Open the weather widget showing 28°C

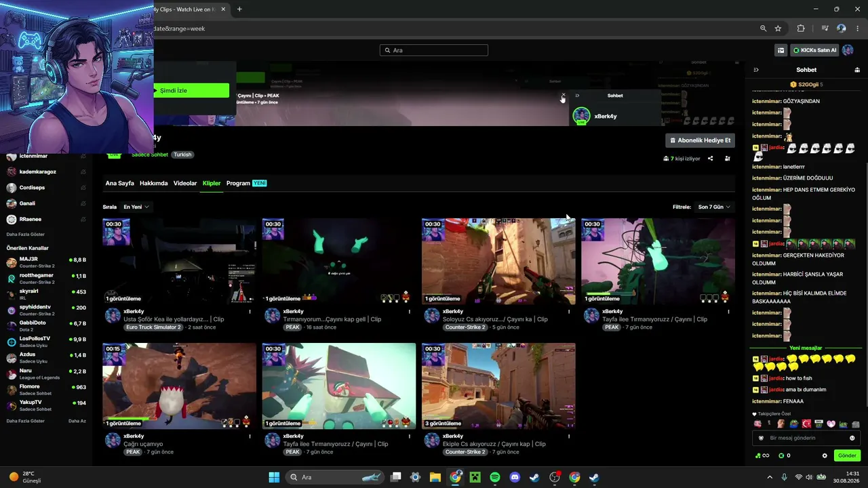pos(25,477)
